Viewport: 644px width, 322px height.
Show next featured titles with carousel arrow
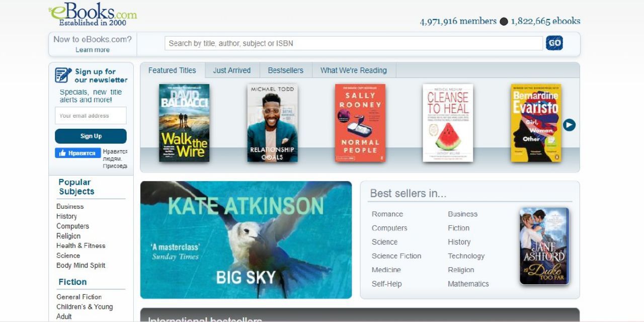[x=569, y=125]
